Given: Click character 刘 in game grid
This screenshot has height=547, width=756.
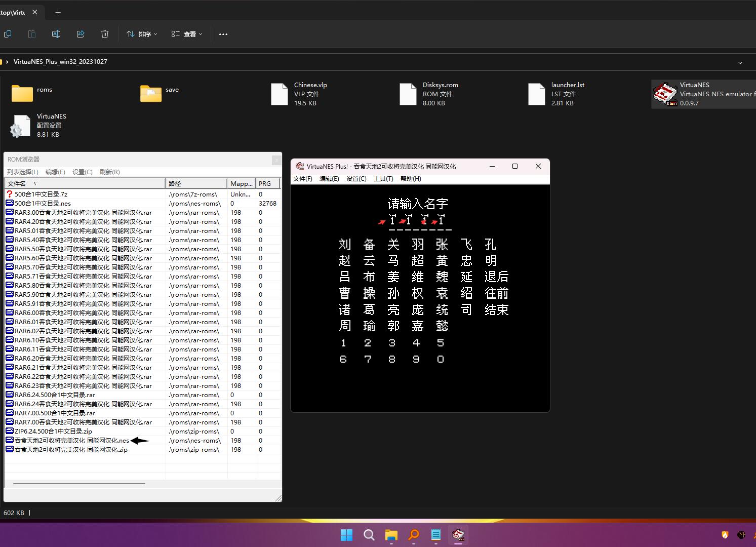Looking at the screenshot, I should coord(345,244).
